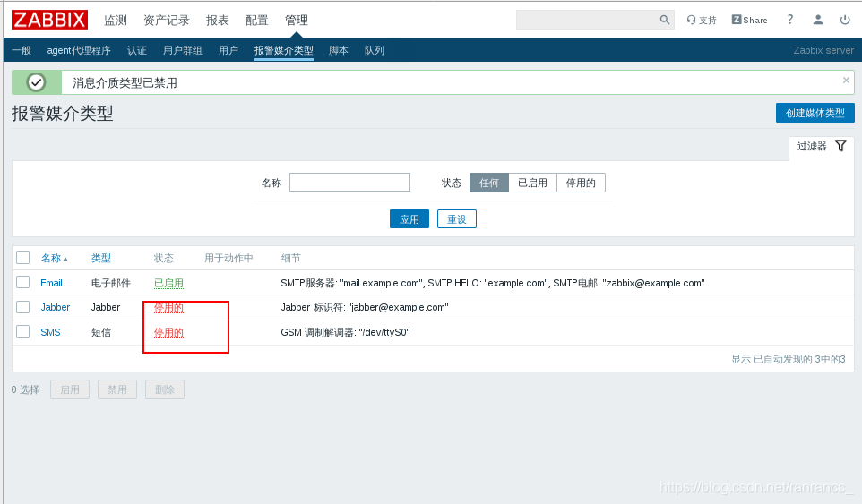Go to the 脚本 submenu
Image resolution: width=862 pixels, height=504 pixels.
(x=339, y=50)
